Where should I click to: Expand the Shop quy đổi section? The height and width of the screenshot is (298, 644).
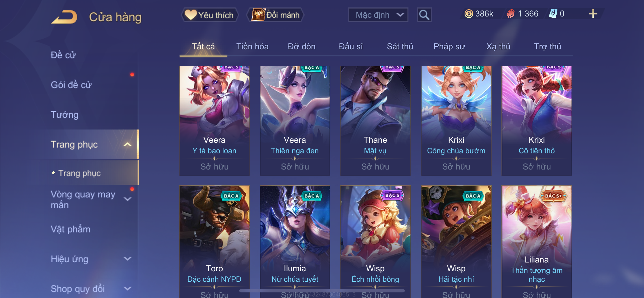point(128,288)
